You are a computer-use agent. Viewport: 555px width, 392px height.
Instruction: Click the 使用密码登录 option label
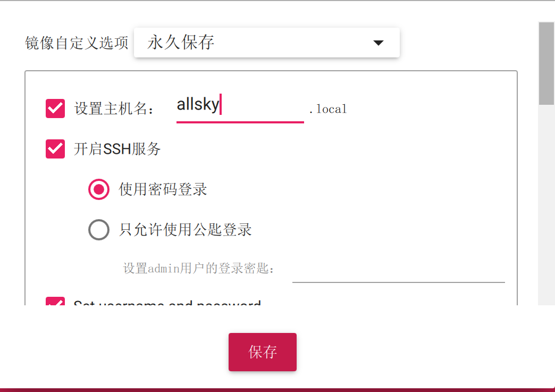[x=163, y=189]
